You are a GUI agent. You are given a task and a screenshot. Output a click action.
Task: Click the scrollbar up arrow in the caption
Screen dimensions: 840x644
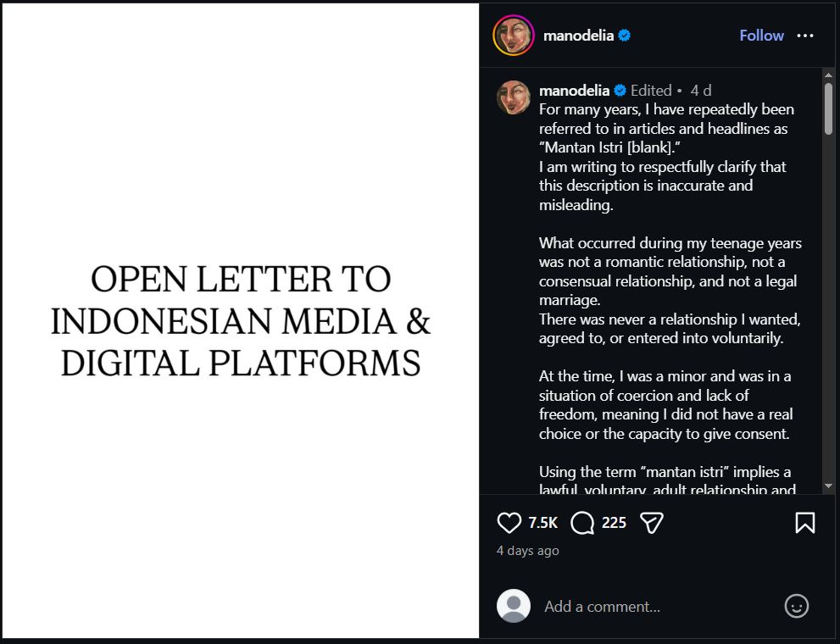828,75
